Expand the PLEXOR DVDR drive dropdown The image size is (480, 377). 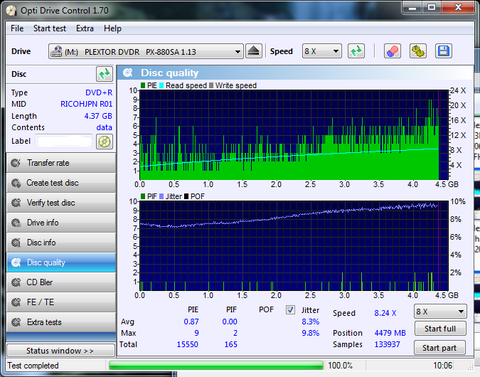tap(146, 51)
